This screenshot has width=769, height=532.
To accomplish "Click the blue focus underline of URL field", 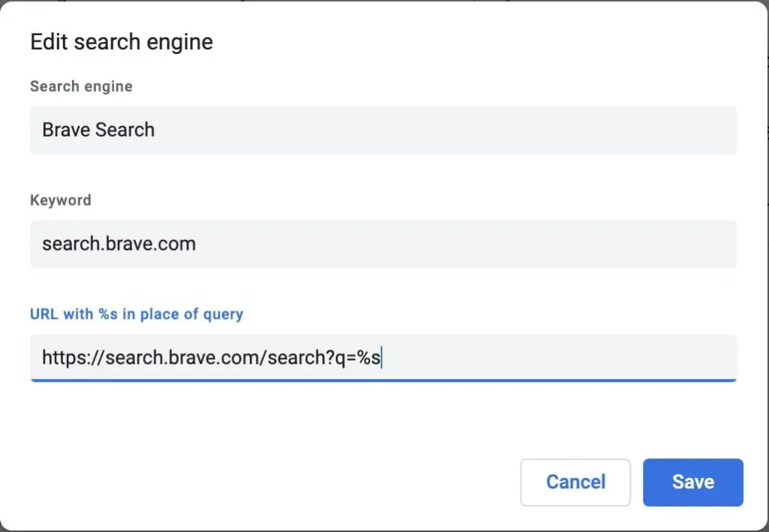I will coord(384,380).
